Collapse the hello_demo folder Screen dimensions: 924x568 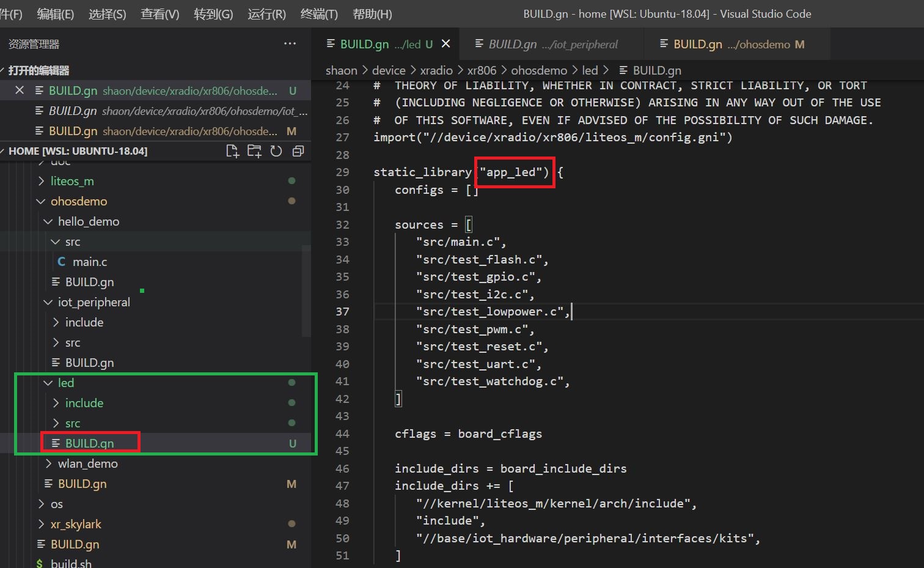[48, 221]
